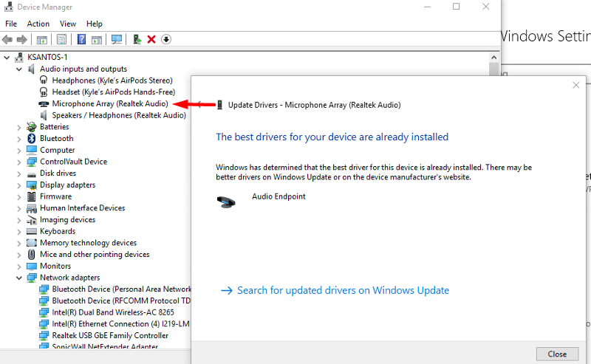Select Realtek USB GbE Family Controller
Screen dimensions: 591x364
110,336
